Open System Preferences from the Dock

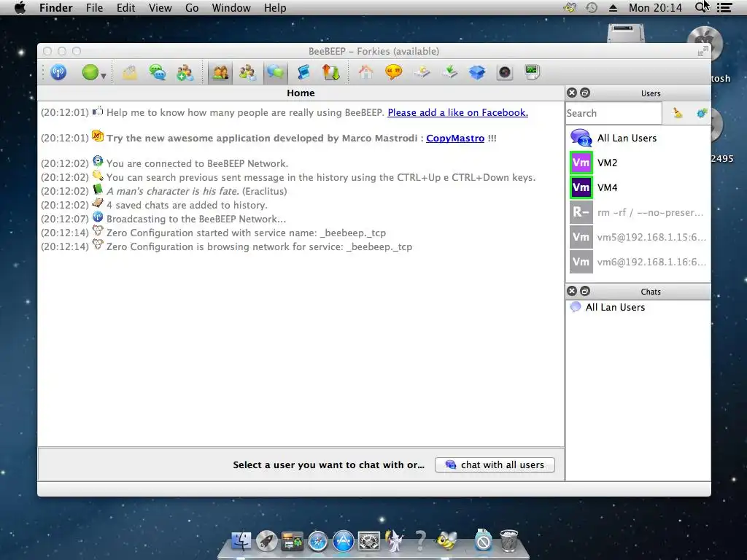click(368, 541)
